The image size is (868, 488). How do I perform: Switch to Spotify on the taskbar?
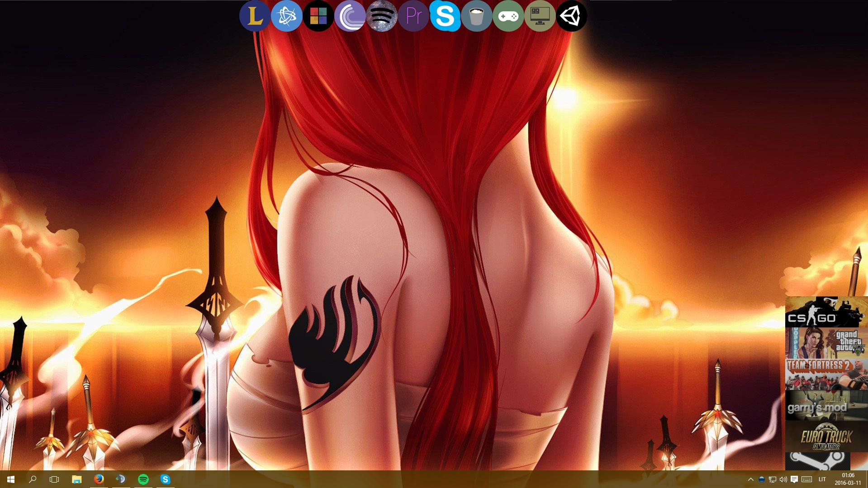click(x=143, y=479)
